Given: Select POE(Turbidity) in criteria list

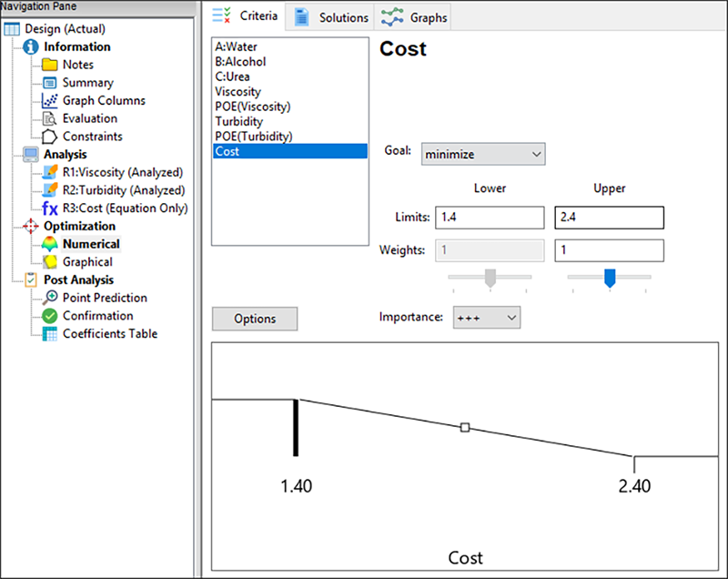Looking at the screenshot, I should point(253,137).
